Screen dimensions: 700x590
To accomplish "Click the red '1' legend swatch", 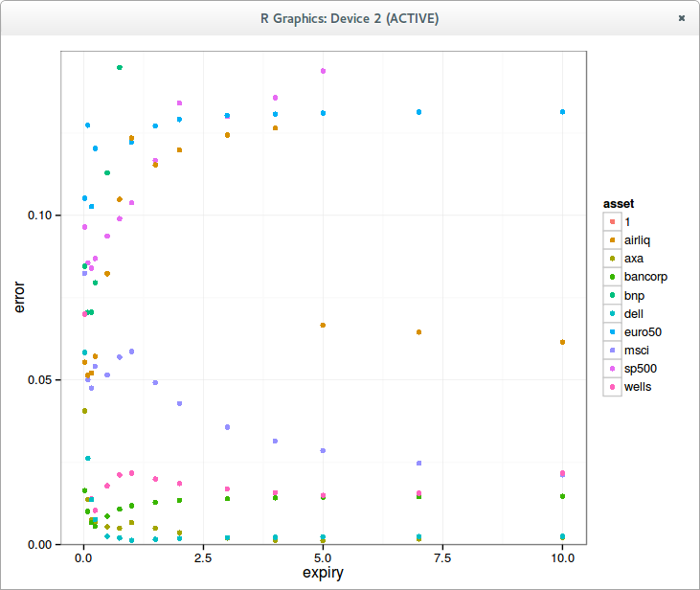I will tap(612, 222).
